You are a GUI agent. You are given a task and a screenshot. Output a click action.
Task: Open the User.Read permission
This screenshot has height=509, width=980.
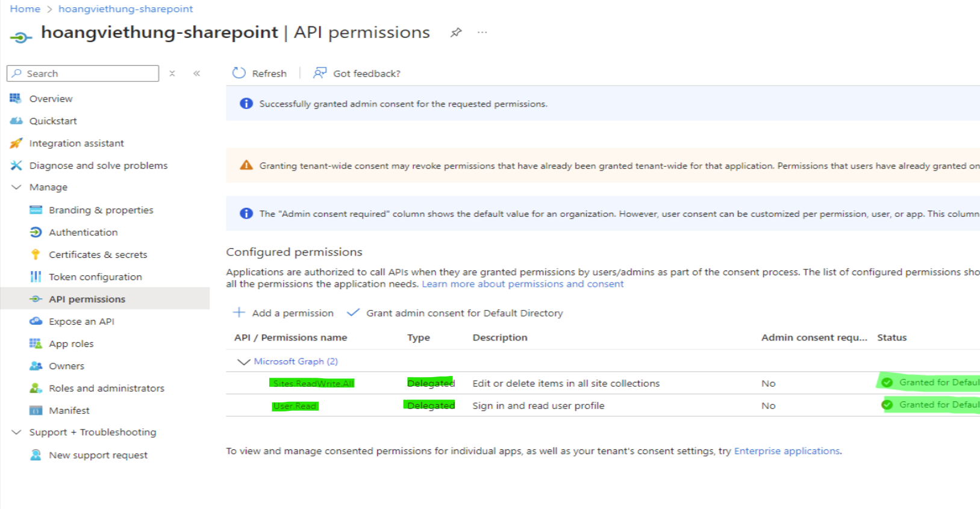pos(295,406)
